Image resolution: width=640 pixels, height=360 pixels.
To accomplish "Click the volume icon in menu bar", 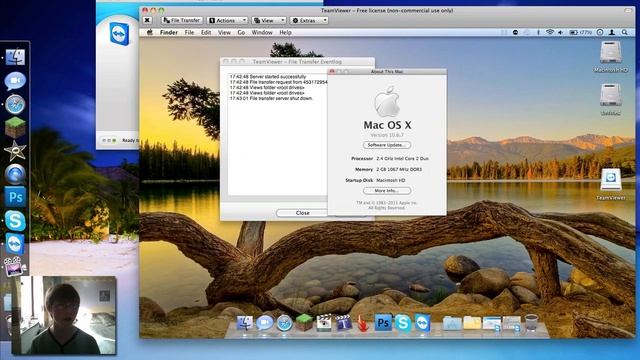I will point(560,32).
